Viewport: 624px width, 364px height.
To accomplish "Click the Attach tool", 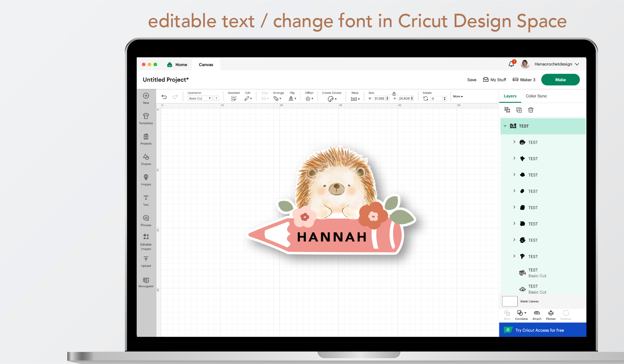I will pyautogui.click(x=537, y=315).
